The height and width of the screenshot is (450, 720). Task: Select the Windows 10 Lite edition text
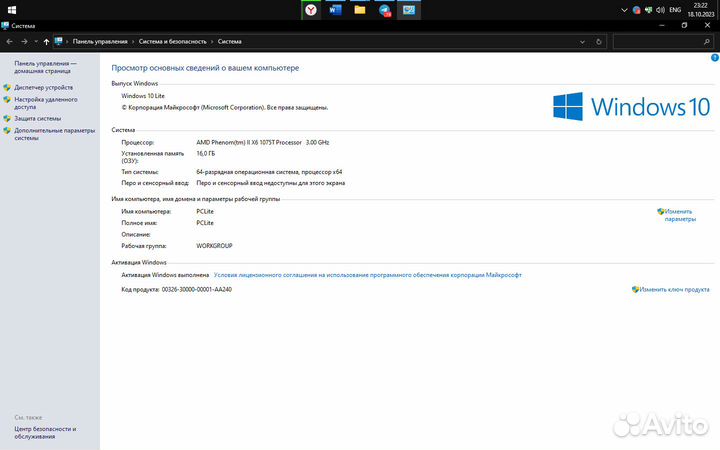[143, 96]
